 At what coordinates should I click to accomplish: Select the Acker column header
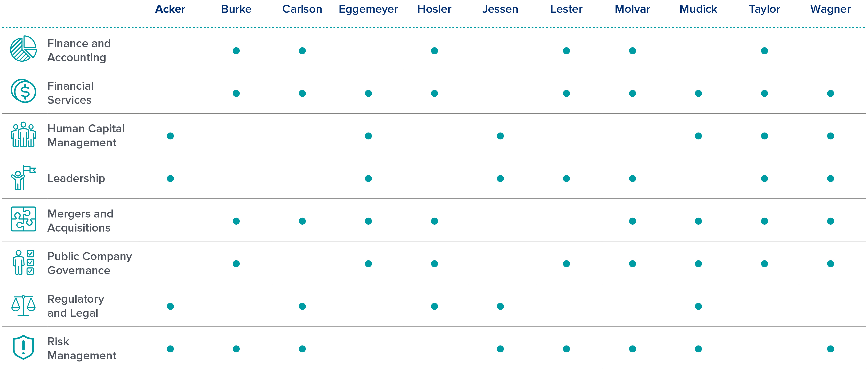(x=170, y=9)
